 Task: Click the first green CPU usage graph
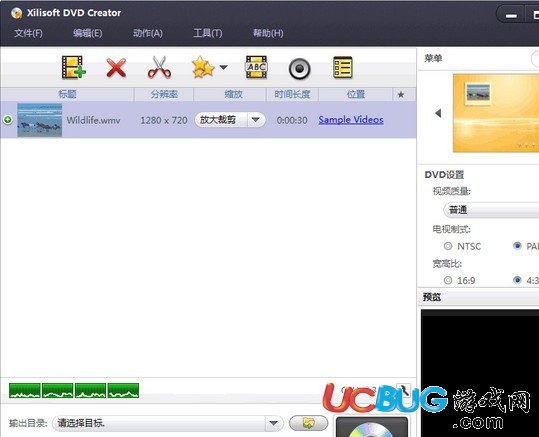coord(25,391)
